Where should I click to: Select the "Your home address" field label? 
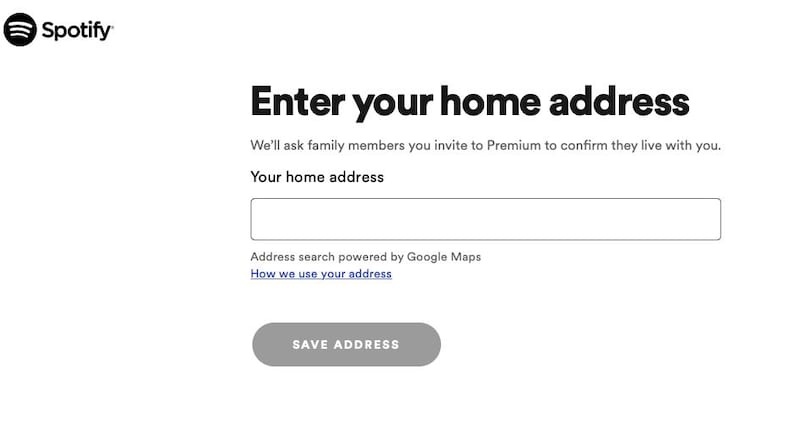[317, 177]
